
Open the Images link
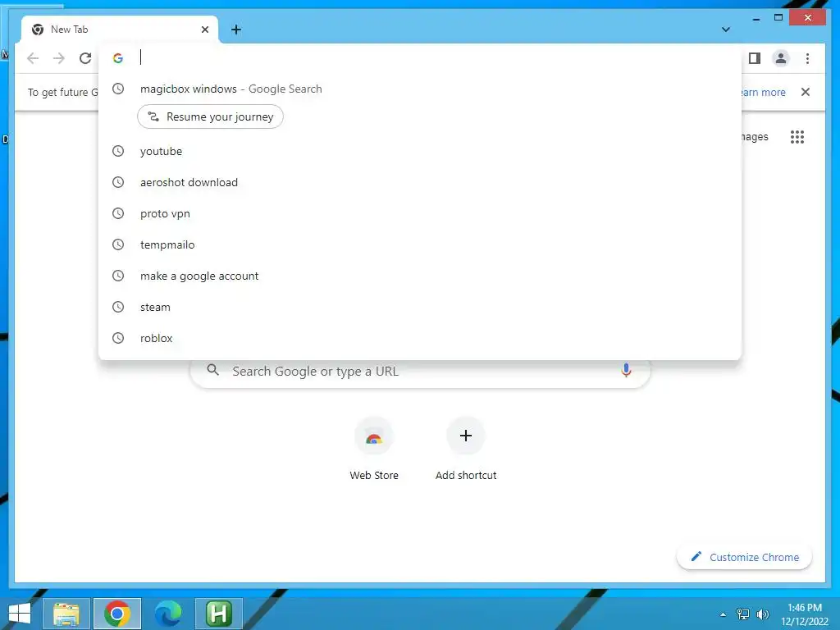click(755, 137)
